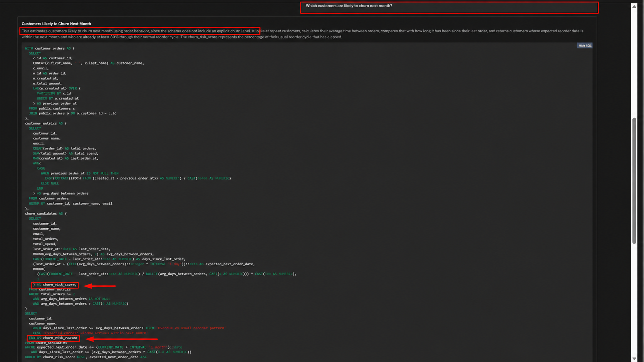The height and width of the screenshot is (362, 644).
Task: Click the scroll up arrow of the scrollbar
Action: click(634, 6)
